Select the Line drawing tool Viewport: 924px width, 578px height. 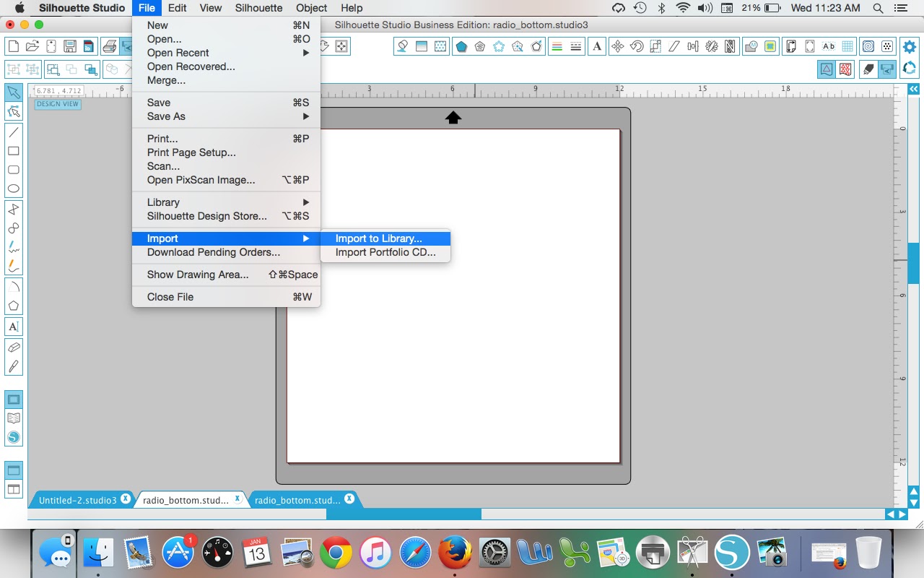13,132
